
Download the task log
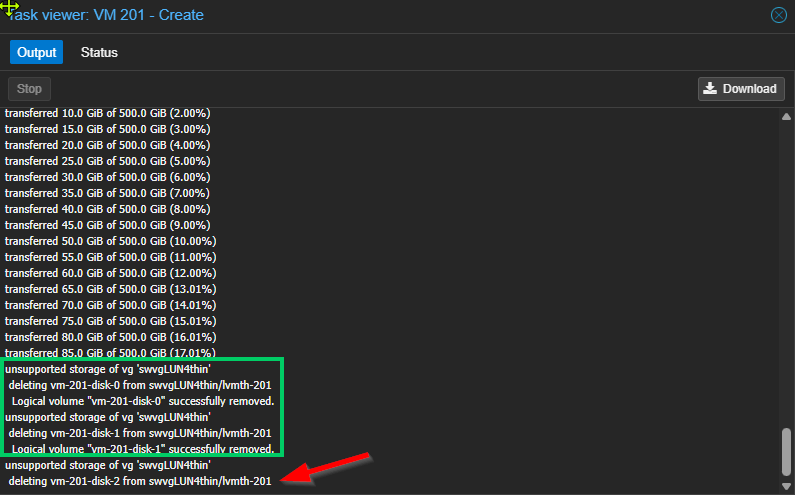741,89
